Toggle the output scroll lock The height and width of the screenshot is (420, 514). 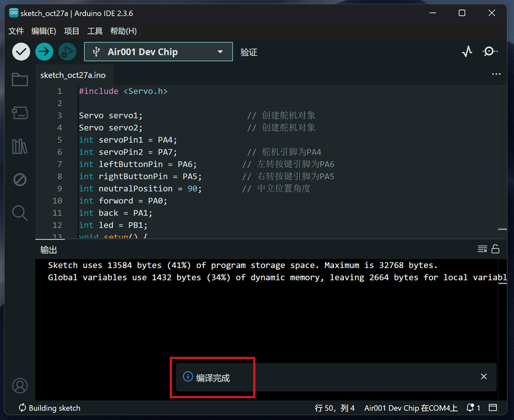click(x=496, y=249)
